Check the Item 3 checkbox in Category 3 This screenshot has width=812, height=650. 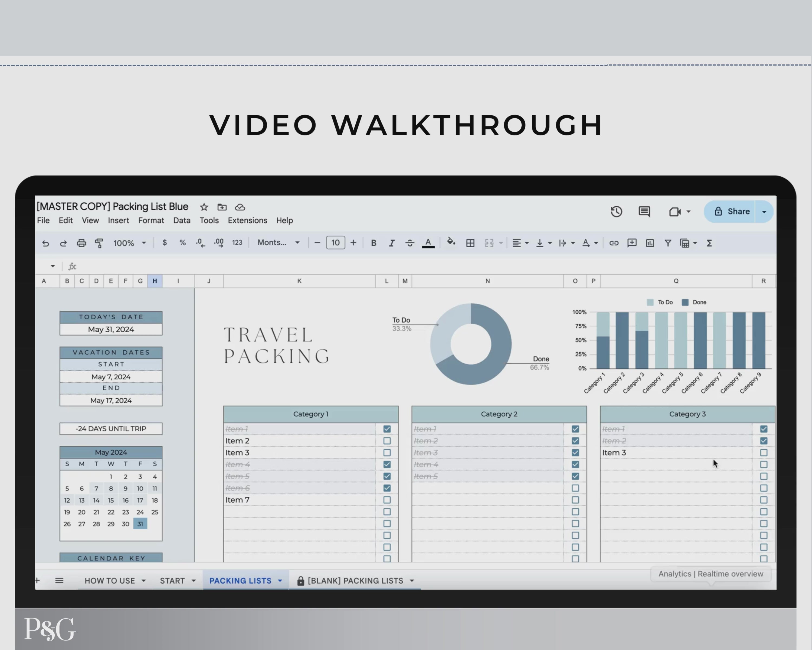tap(764, 453)
